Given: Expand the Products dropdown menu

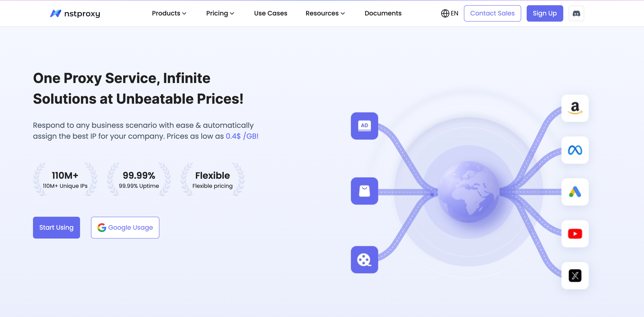Looking at the screenshot, I should [x=169, y=13].
